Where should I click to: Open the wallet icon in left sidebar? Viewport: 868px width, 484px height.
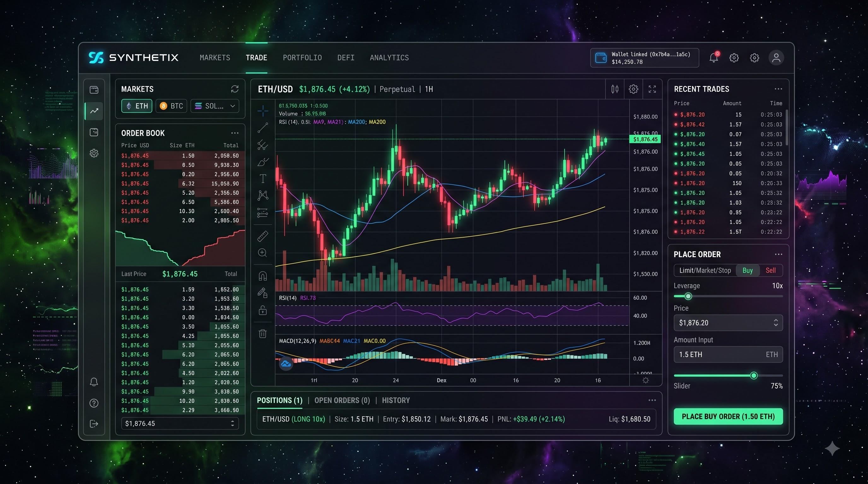94,89
